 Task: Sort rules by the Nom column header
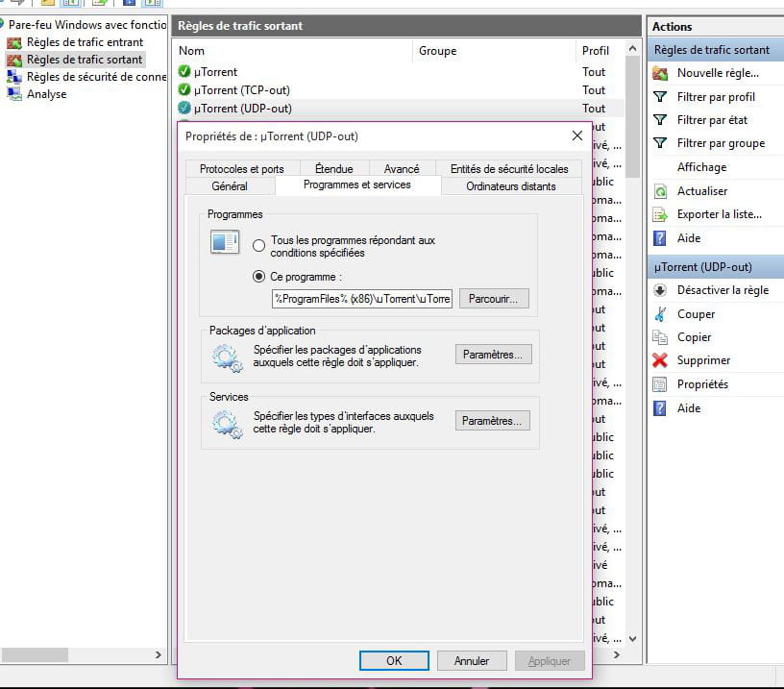tap(295, 51)
